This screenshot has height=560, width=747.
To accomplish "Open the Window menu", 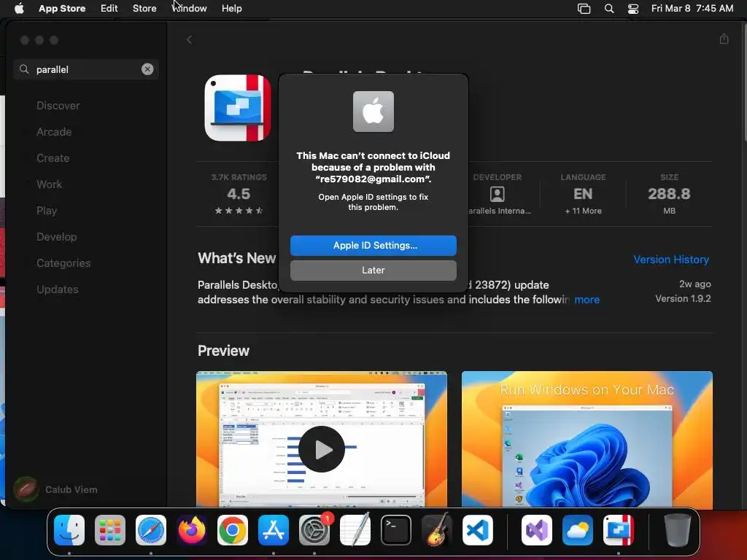I will point(190,8).
